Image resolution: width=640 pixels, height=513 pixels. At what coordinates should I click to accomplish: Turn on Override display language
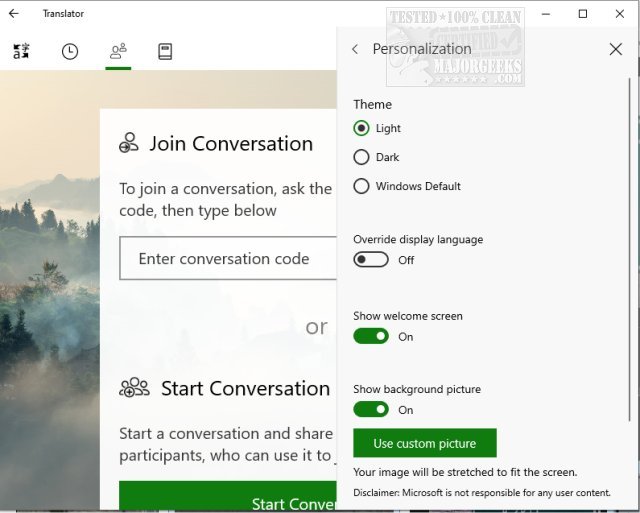(371, 260)
